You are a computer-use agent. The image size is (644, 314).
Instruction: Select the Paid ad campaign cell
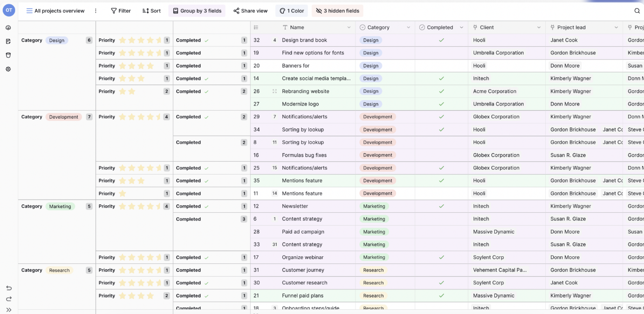pyautogui.click(x=303, y=232)
